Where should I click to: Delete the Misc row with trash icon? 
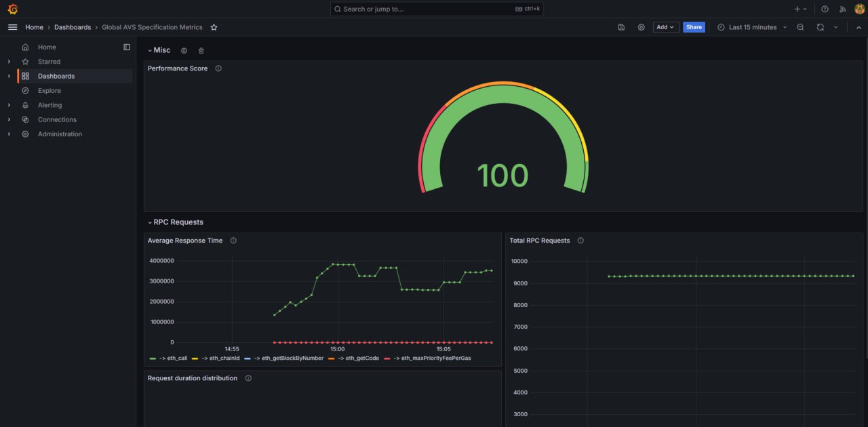[201, 51]
